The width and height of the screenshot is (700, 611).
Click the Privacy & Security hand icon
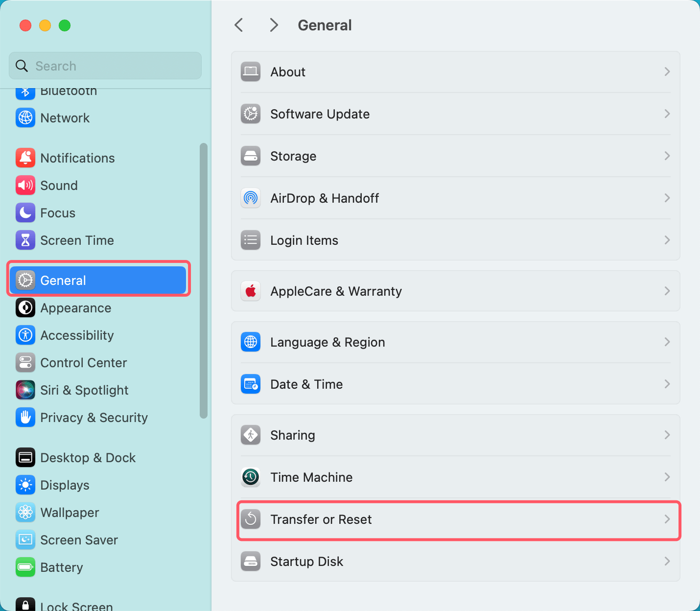[25, 417]
